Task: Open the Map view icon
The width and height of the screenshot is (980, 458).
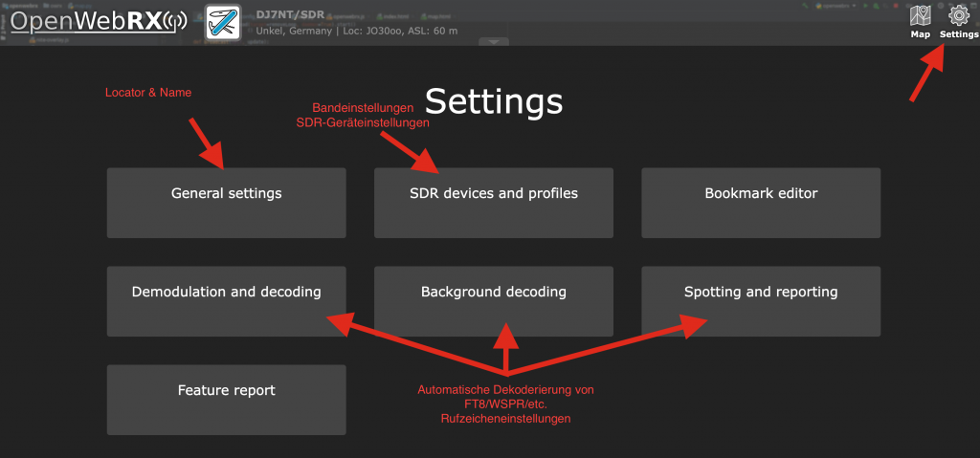Action: (x=920, y=21)
